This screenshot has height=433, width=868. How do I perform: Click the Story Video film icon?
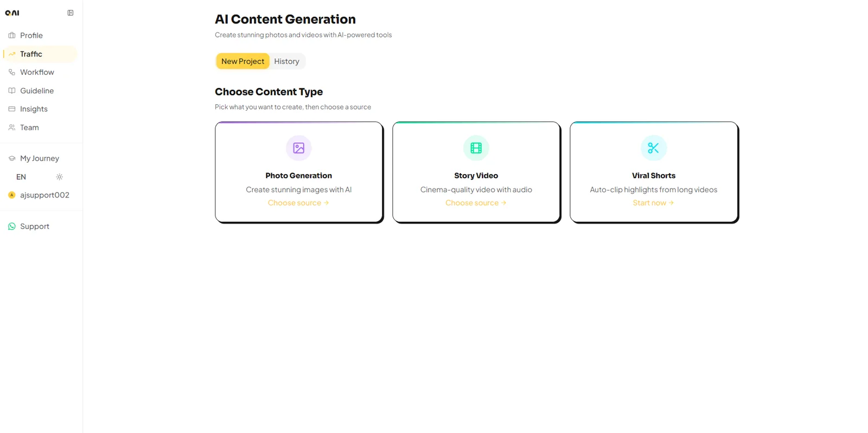476,148
